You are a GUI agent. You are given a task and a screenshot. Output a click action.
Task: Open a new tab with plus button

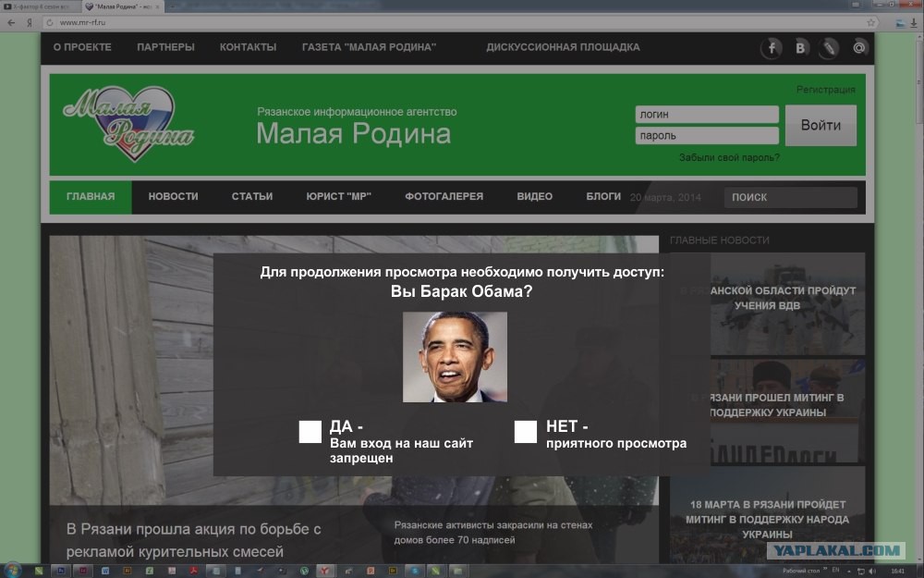click(172, 6)
